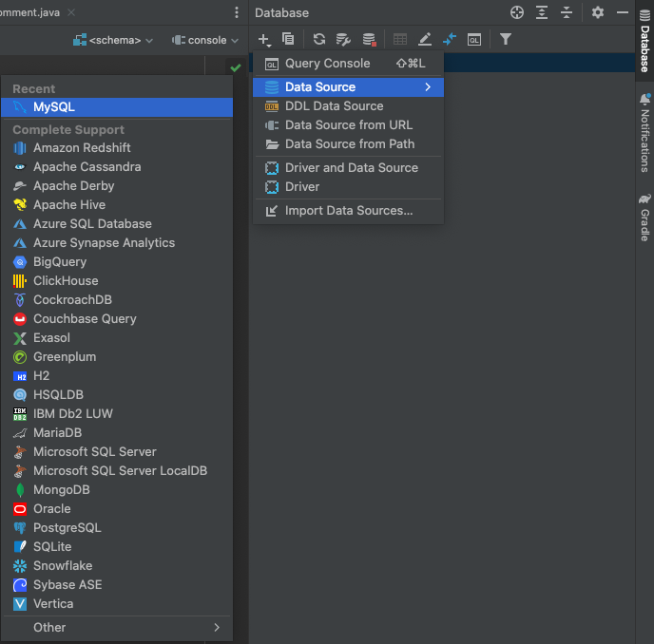
Task: Select Snowflake data source
Action: pyautogui.click(x=117, y=565)
